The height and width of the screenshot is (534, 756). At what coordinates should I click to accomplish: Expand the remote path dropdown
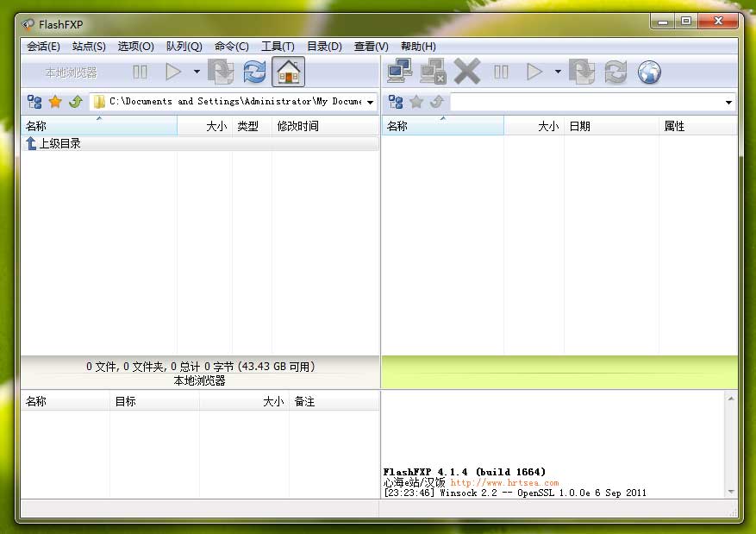[728, 103]
